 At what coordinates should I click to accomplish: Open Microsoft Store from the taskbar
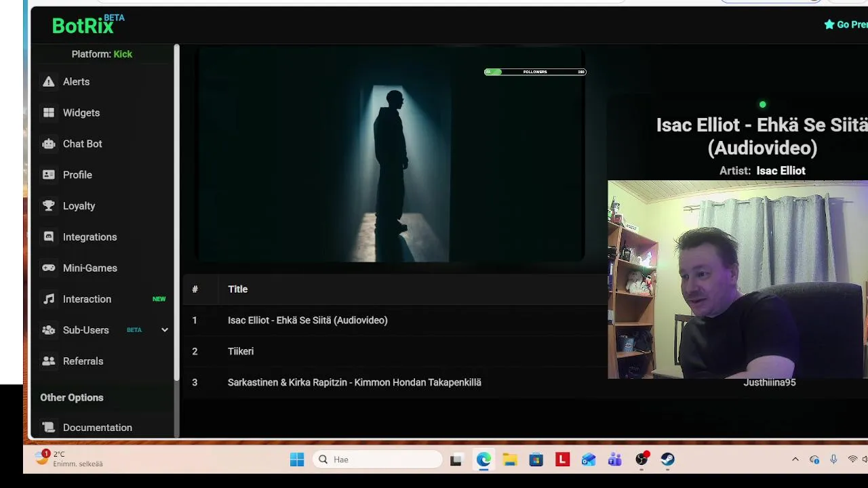coord(536,460)
